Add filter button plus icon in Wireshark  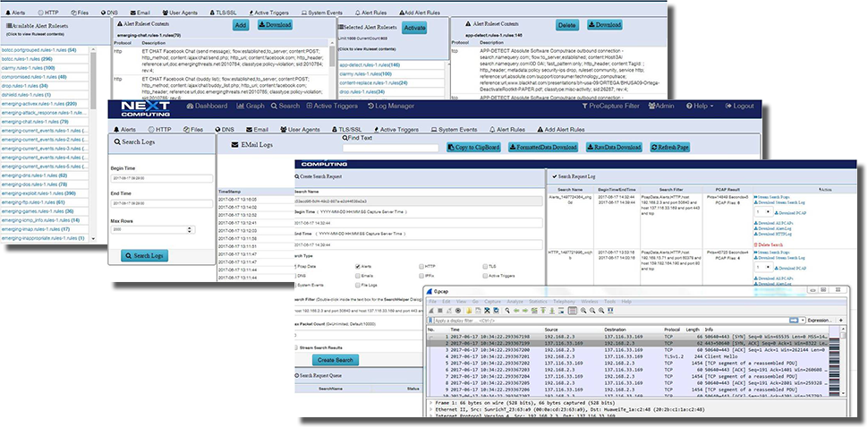(x=841, y=320)
